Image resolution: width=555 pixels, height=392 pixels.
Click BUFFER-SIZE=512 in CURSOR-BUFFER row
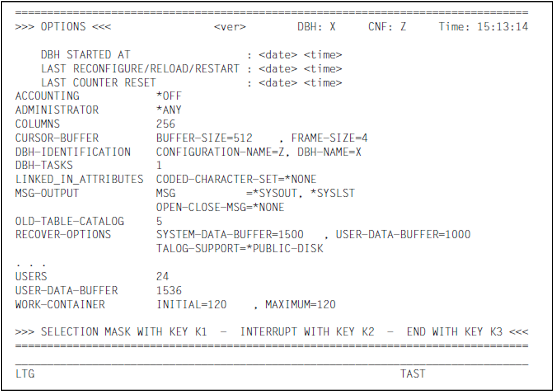click(204, 138)
